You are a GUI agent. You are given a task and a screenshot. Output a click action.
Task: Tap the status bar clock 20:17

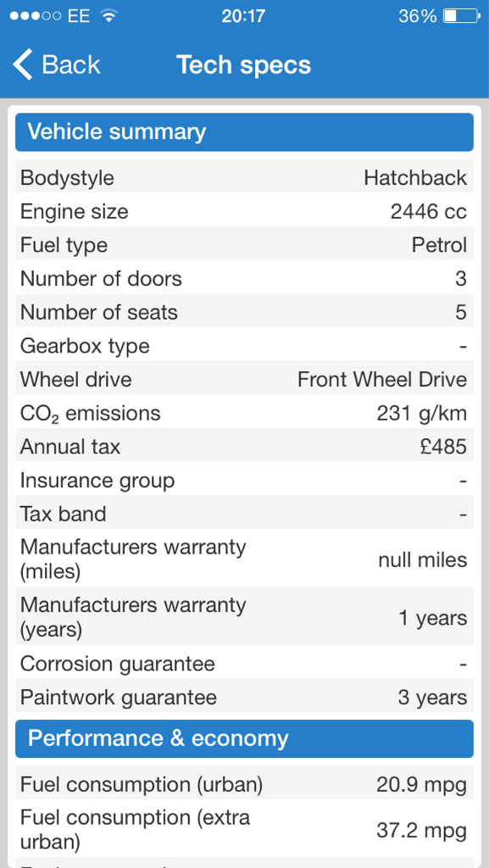(x=243, y=16)
